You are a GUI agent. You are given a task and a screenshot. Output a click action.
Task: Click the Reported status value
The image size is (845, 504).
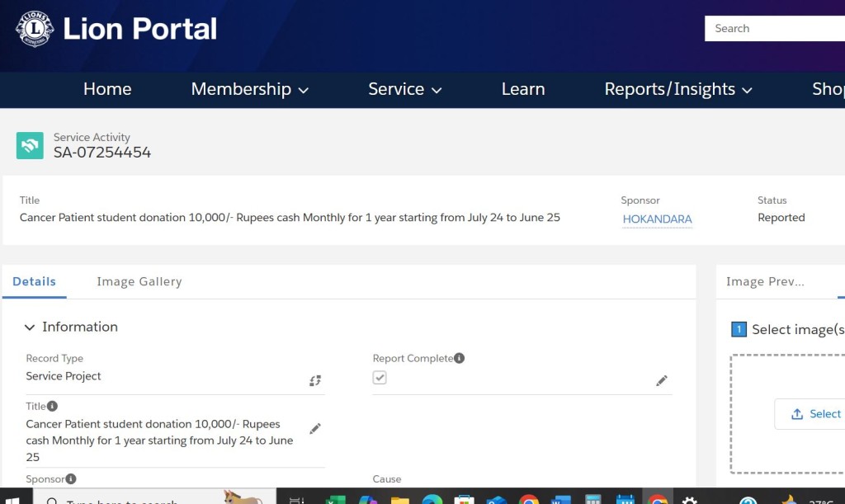(781, 218)
